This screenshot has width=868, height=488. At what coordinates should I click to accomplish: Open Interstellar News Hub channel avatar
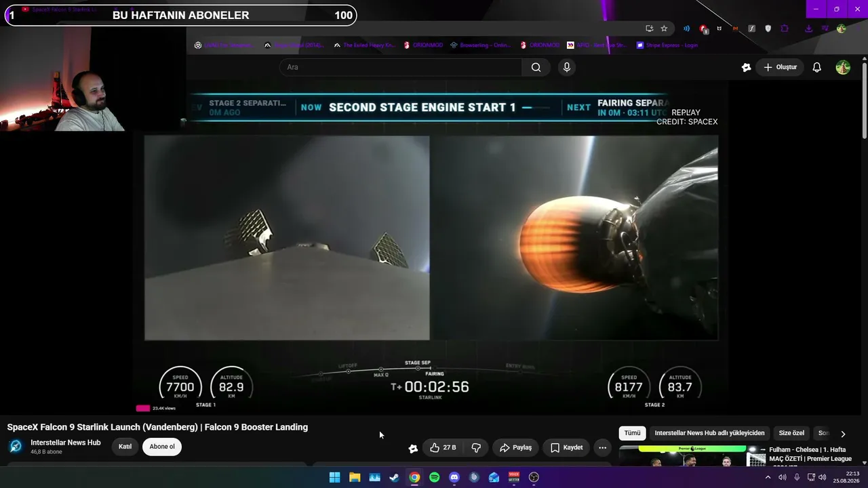click(16, 447)
